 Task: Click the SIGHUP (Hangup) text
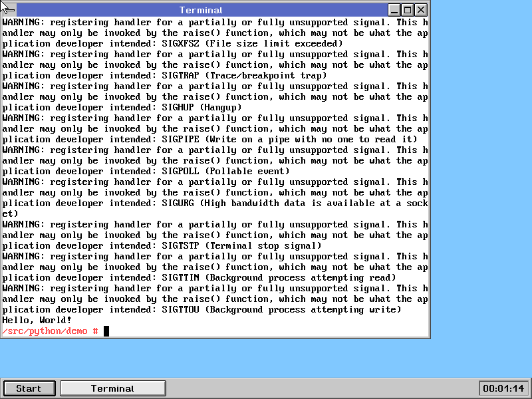pos(201,108)
